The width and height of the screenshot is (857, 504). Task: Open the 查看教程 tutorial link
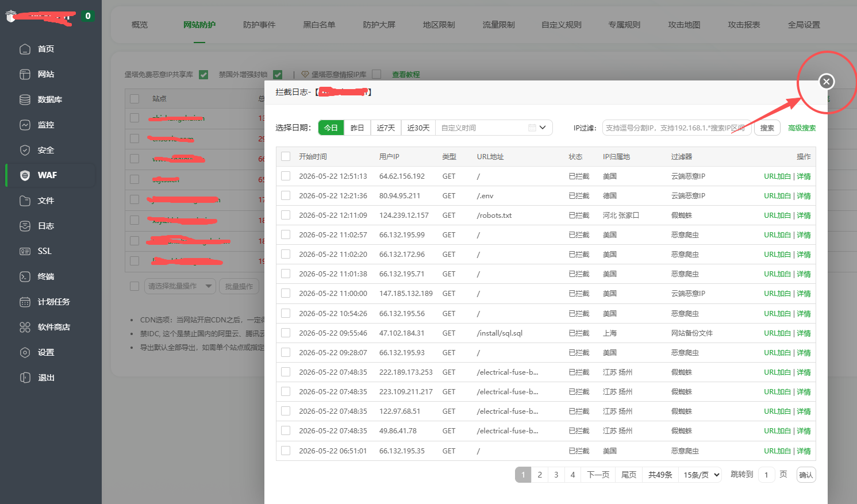tap(406, 75)
